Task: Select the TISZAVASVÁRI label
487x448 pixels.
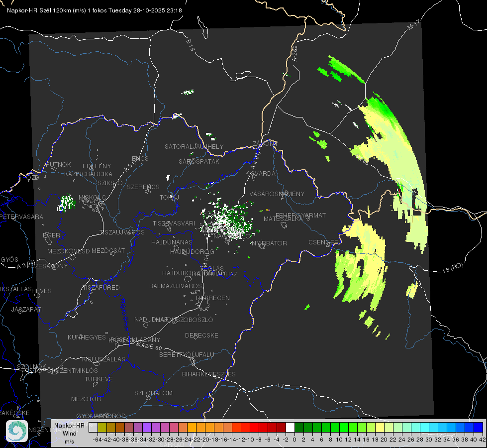Action: (174, 223)
